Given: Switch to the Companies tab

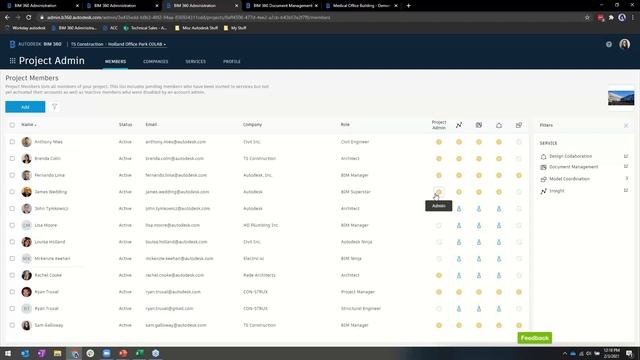Looking at the screenshot, I should pos(156,62).
